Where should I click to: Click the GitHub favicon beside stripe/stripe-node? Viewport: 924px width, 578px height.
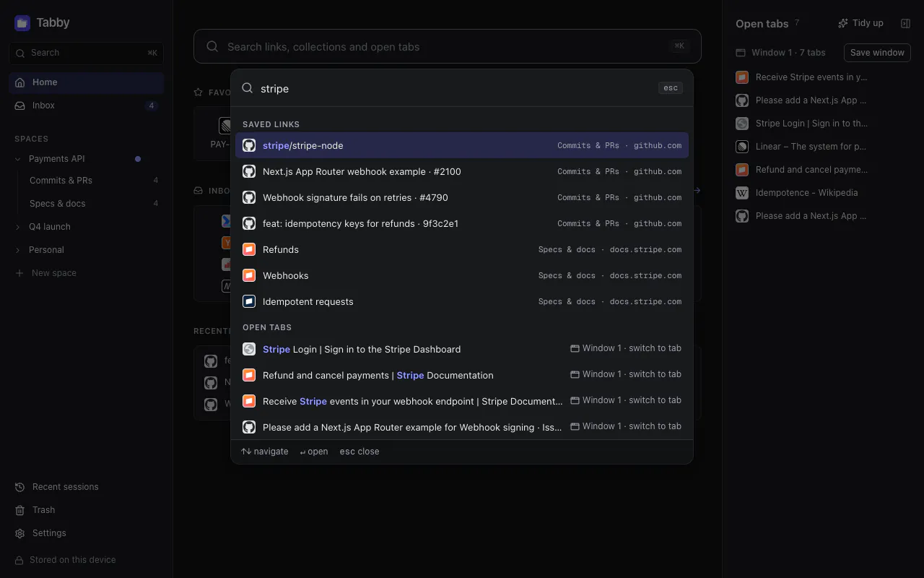pyautogui.click(x=249, y=145)
